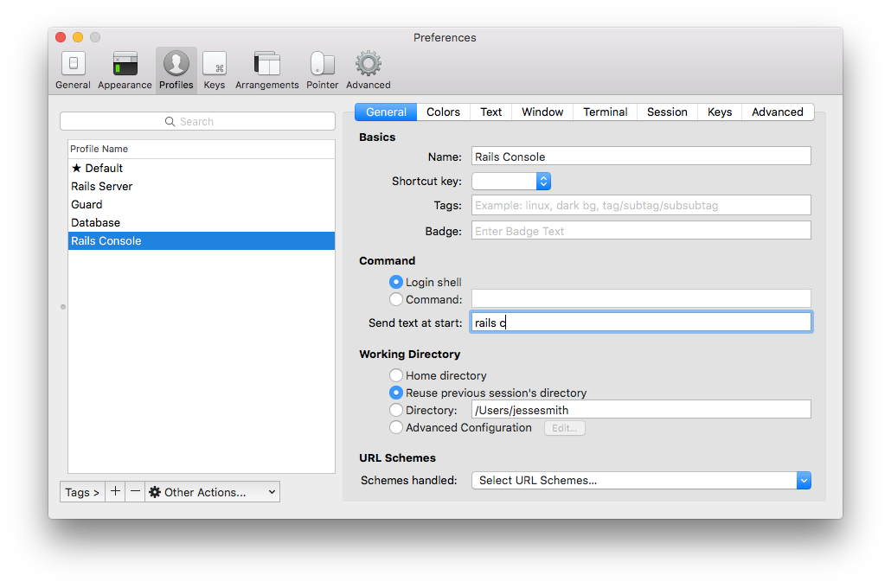Open the General preferences pane icon

(73, 70)
